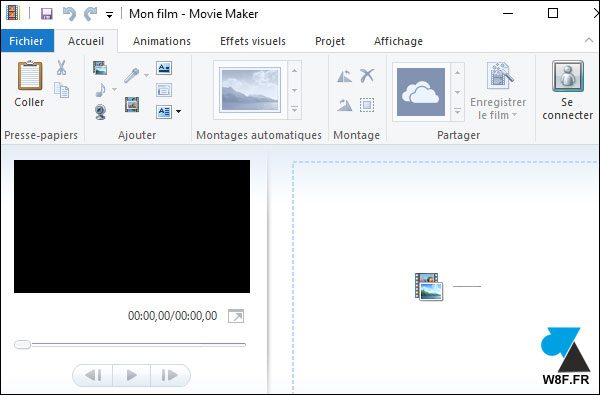This screenshot has width=600, height=395.
Task: Minimize the Movie Maker window
Action: (508, 13)
